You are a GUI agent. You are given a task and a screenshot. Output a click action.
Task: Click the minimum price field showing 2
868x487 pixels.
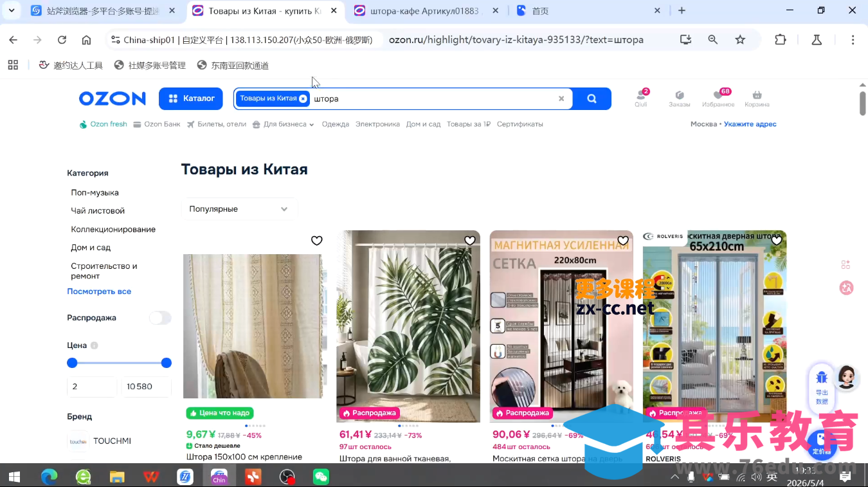92,387
